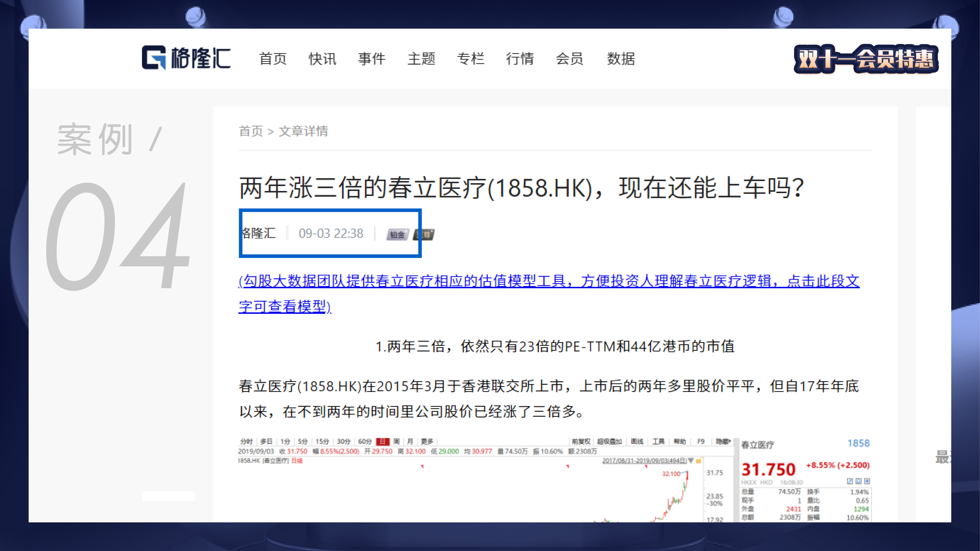The width and height of the screenshot is (980, 551).
Task: Click the 总量 74.50万 row value
Action: (x=789, y=492)
